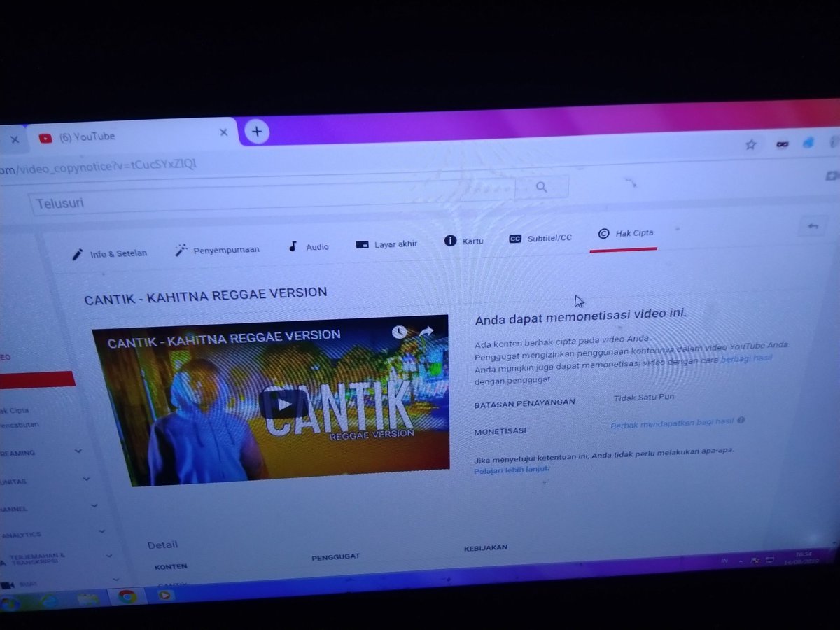This screenshot has height=630, width=840.
Task: Expand the Buat sidebar section
Action: tap(115, 580)
